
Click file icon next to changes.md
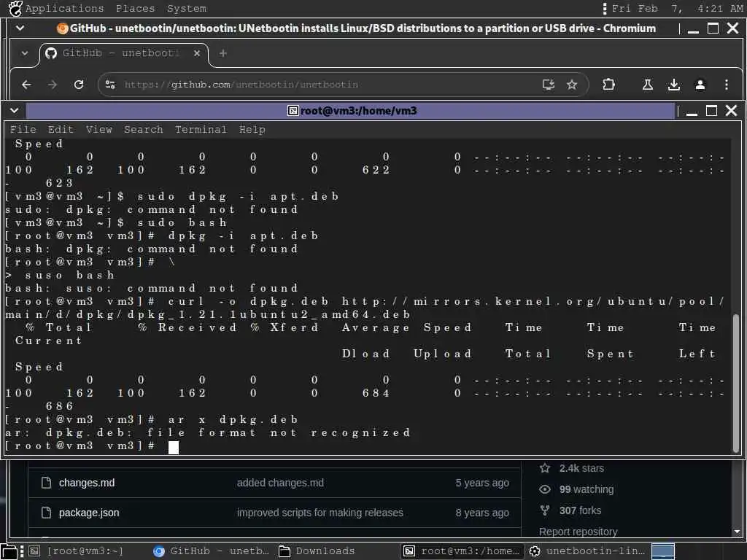point(46,483)
